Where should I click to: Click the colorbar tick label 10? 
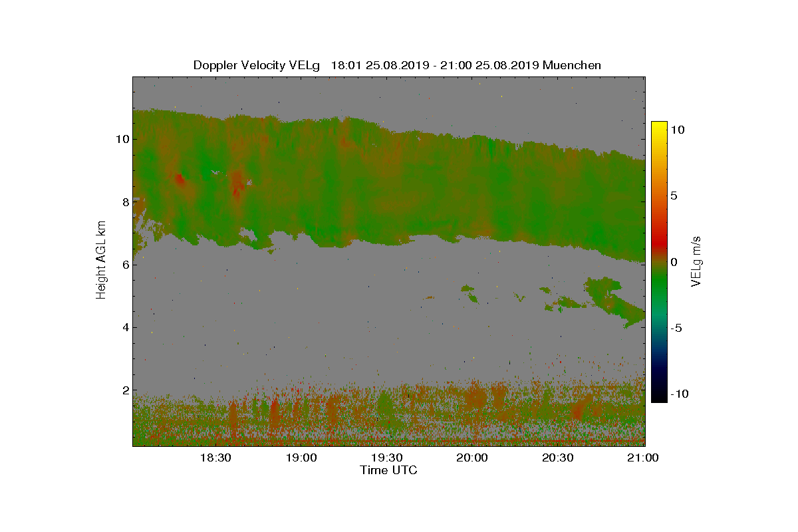678,130
